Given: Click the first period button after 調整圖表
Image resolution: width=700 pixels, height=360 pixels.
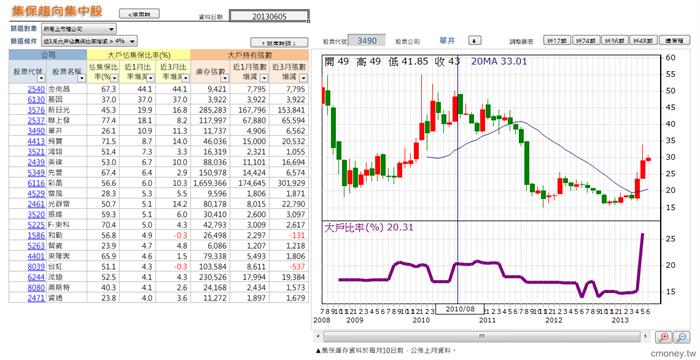Looking at the screenshot, I should [557, 41].
